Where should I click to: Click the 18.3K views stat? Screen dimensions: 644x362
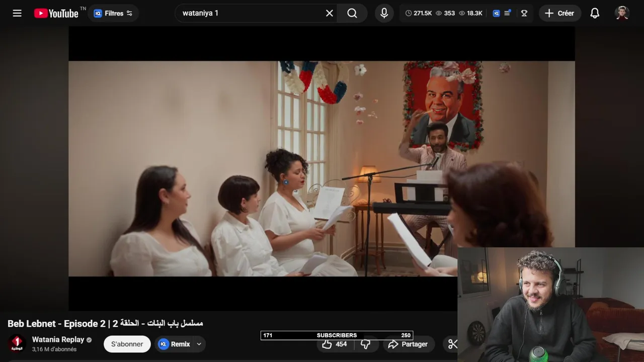pos(470,13)
